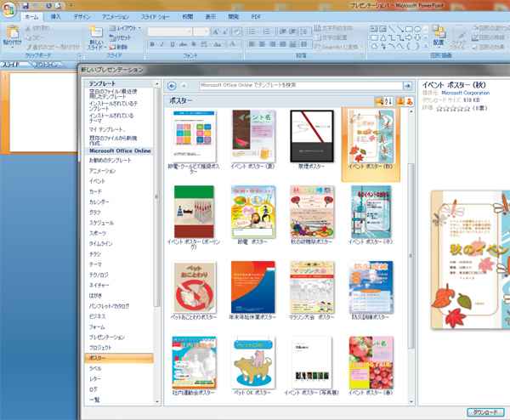Viewport: 510px width, 420px height.
Task: Click the Office Online template search field
Action: (301, 85)
